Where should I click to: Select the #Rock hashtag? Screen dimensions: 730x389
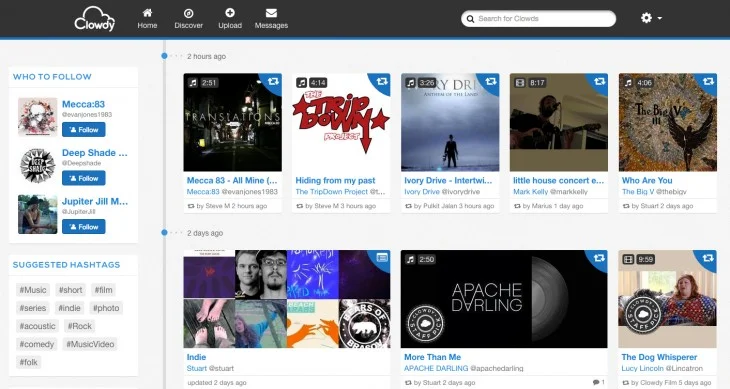(80, 326)
